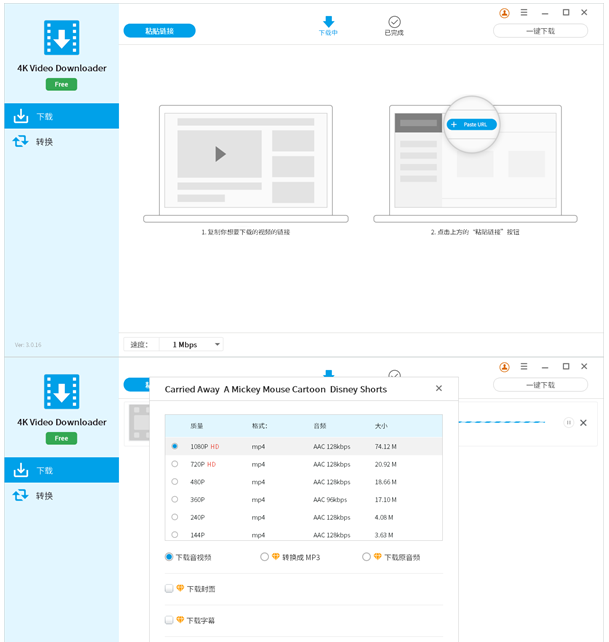Screen dimensions: 609x642
Task: Pause the current download with the round pause icon
Action: pyautogui.click(x=568, y=423)
